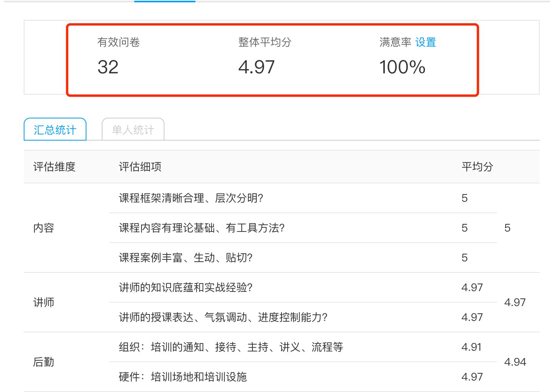The width and height of the screenshot is (550, 392).
Task: Click the 讲师 dimension cell
Action: [x=44, y=303]
